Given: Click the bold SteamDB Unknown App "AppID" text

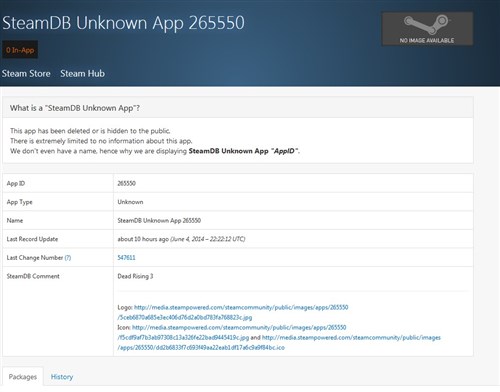Looking at the screenshot, I should (244, 151).
